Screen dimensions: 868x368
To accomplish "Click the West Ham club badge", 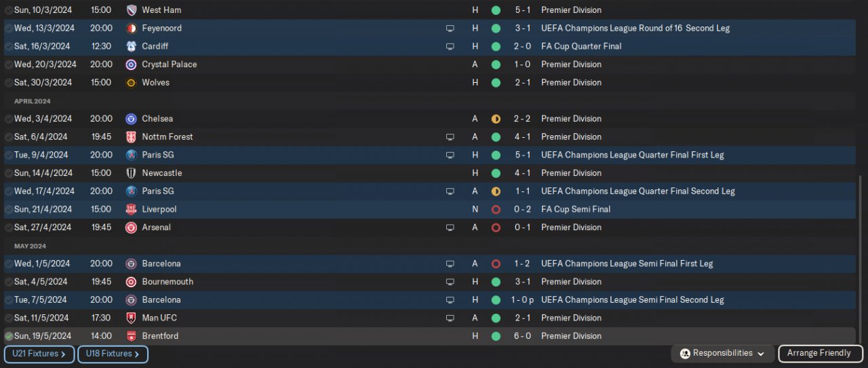I will click(131, 10).
